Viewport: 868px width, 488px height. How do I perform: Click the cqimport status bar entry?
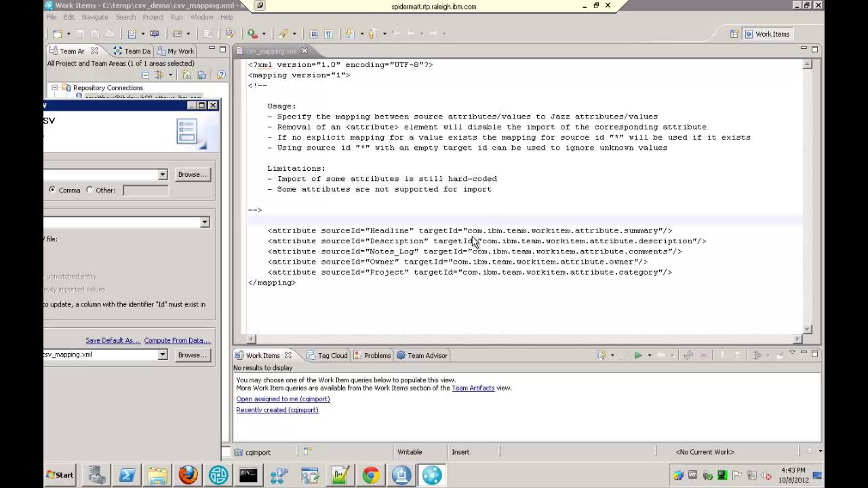tap(252, 452)
